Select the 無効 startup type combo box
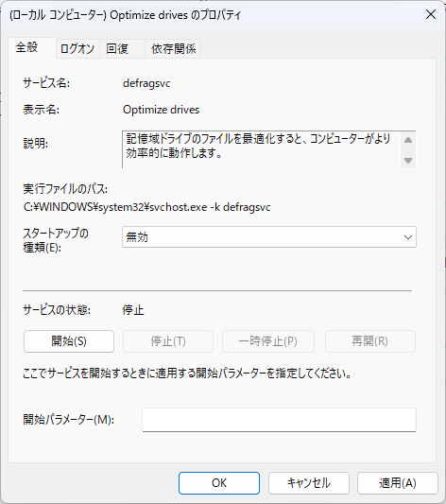The image size is (446, 504). click(269, 237)
